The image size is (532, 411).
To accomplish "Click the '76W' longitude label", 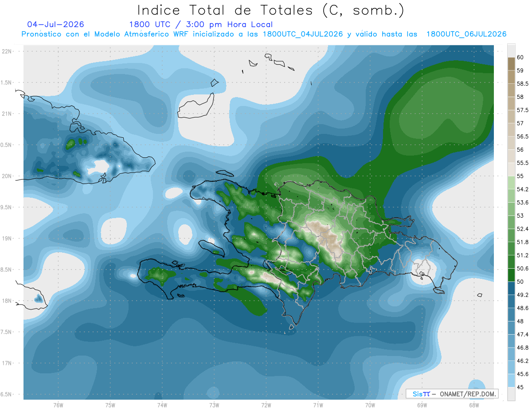I will 58,405.
